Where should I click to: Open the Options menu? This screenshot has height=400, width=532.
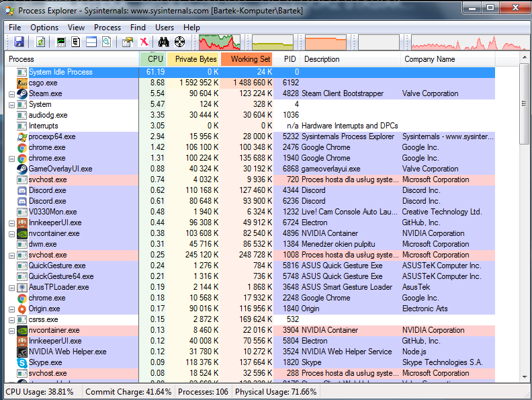pyautogui.click(x=44, y=28)
